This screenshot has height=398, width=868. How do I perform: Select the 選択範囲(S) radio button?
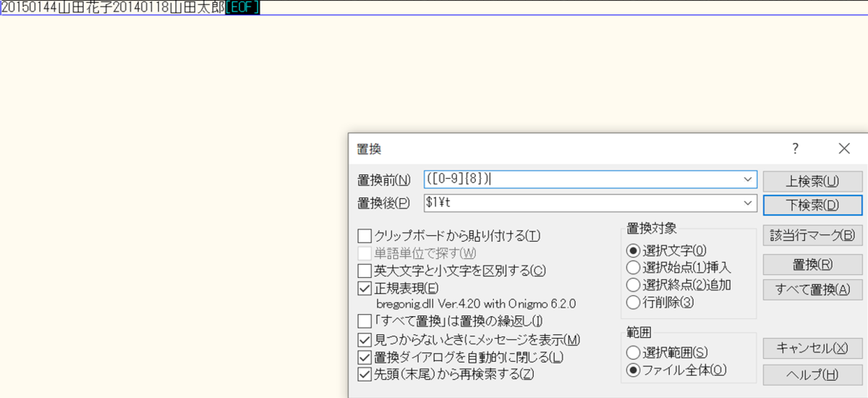pyautogui.click(x=634, y=353)
